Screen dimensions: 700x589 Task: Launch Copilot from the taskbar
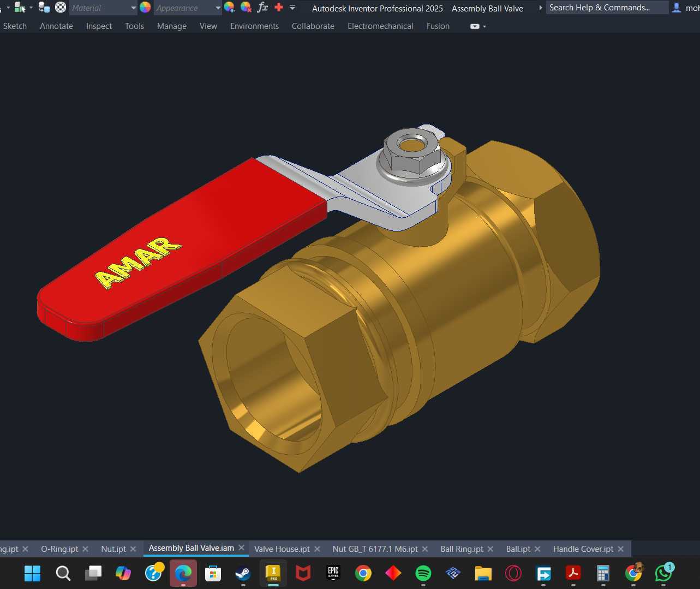(123, 573)
